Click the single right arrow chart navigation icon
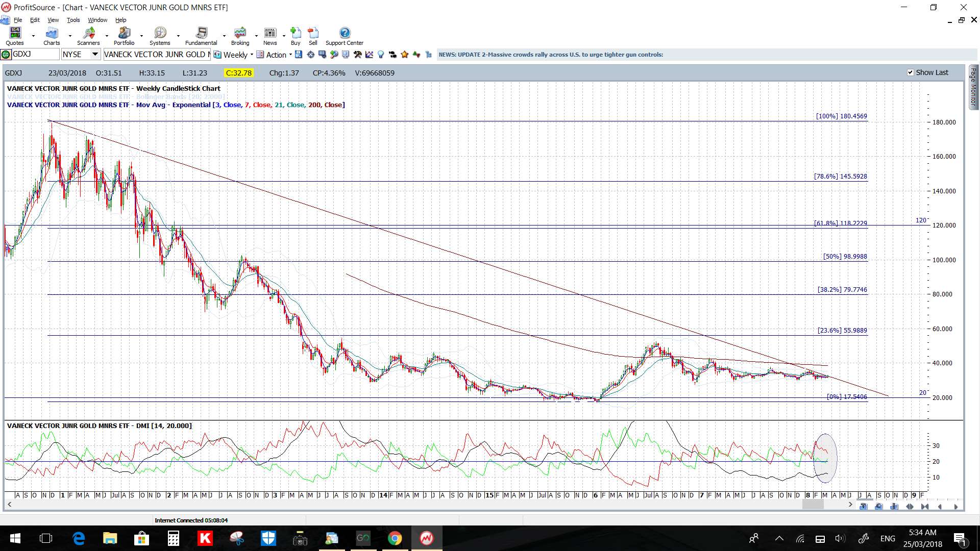980x551 pixels. (956, 507)
